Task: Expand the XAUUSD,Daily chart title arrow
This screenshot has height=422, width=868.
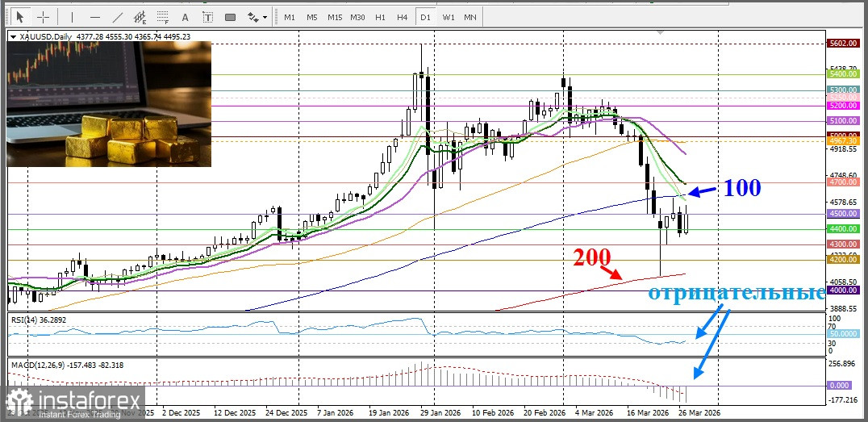Action: pyautogui.click(x=14, y=36)
